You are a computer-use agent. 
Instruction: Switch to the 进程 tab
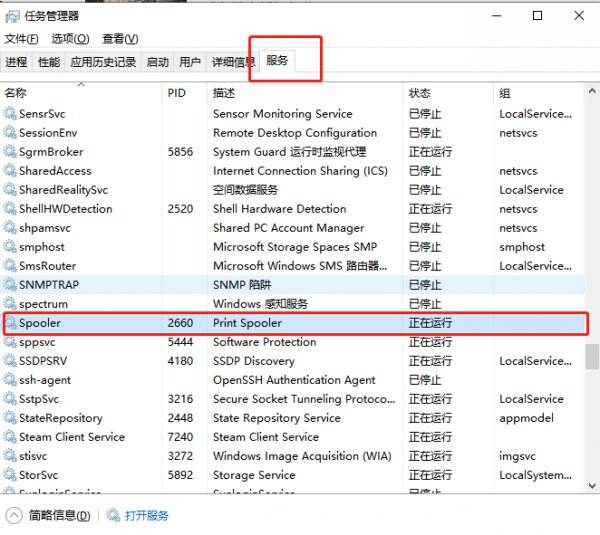click(16, 62)
